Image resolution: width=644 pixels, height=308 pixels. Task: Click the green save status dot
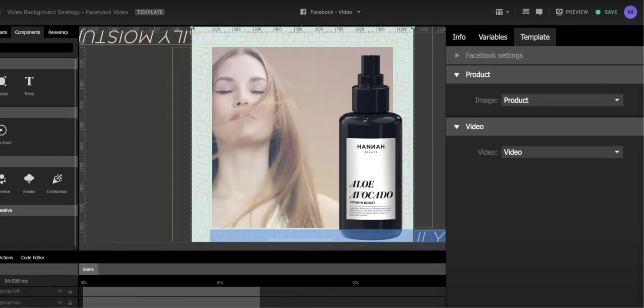598,12
